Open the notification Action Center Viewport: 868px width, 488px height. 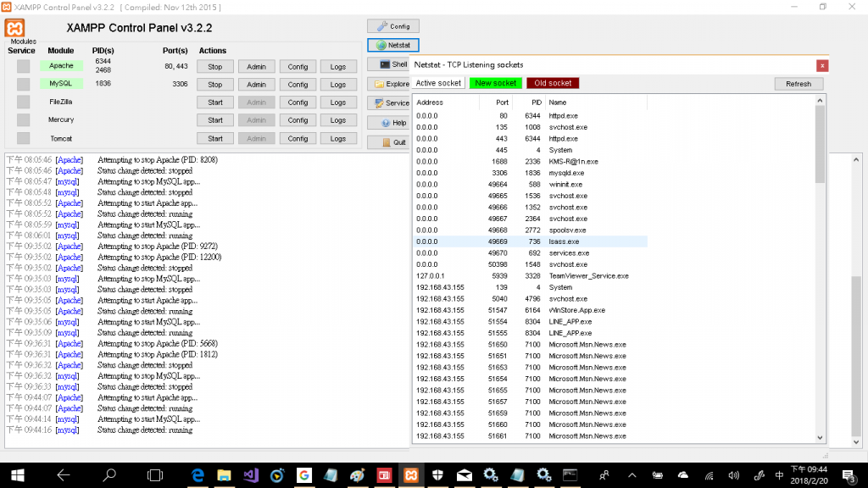point(848,475)
